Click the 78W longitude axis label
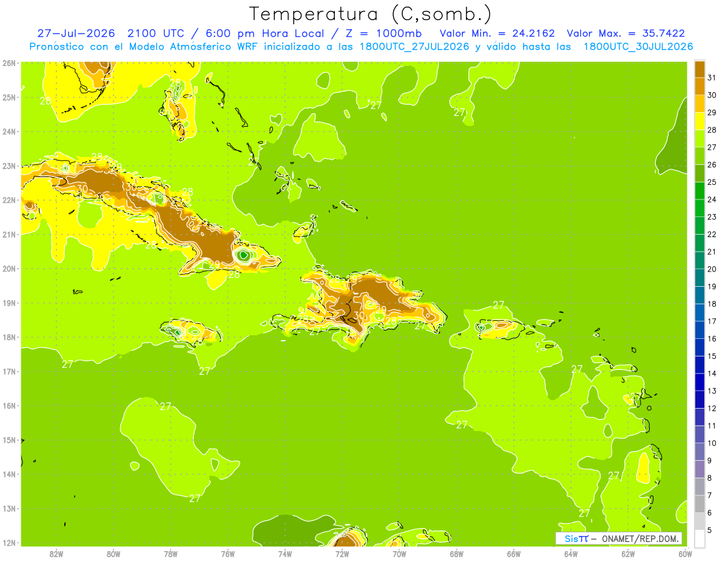 [170, 554]
